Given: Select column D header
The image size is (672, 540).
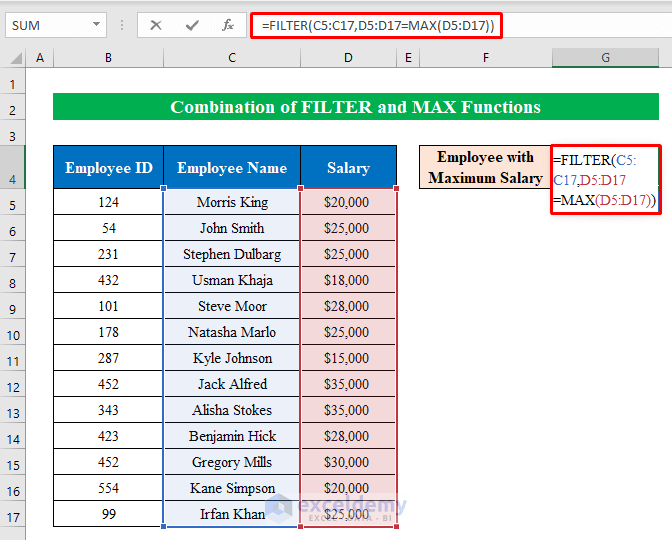Looking at the screenshot, I should coord(348,58).
